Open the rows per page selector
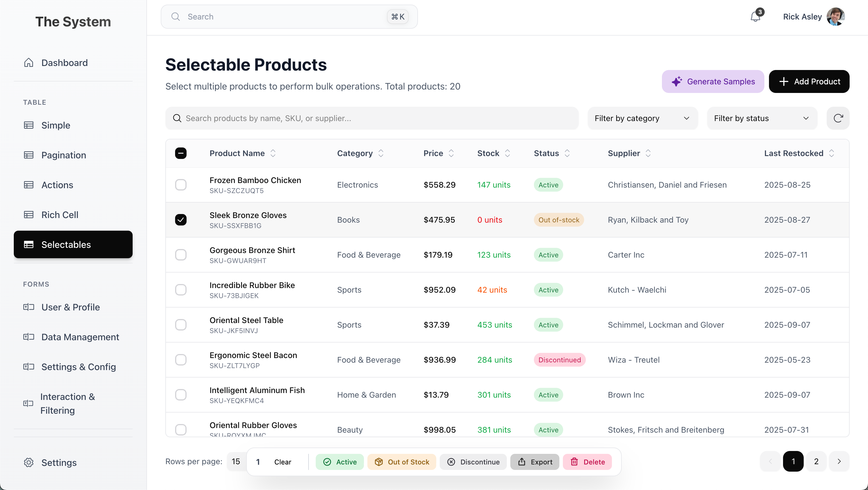The image size is (868, 490). [236, 461]
